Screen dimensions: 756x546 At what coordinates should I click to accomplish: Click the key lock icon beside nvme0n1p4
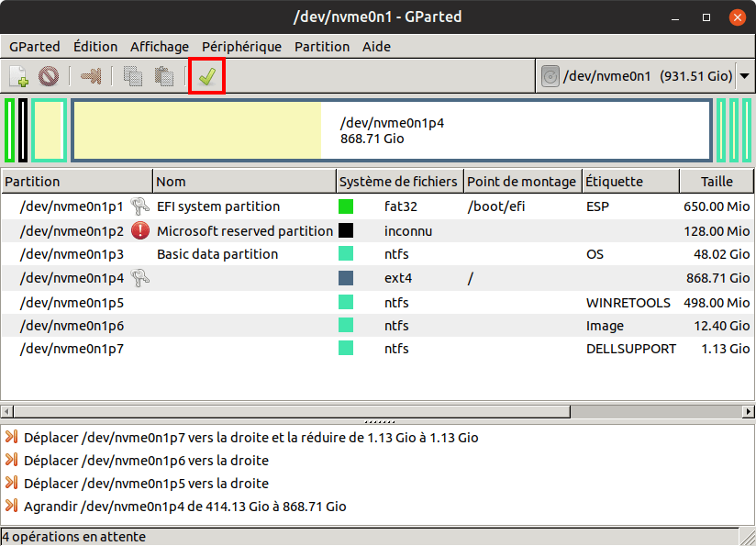click(140, 278)
